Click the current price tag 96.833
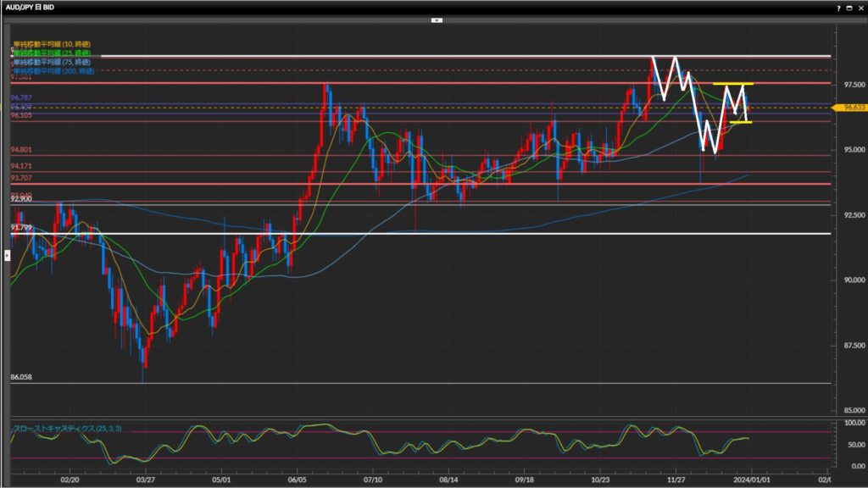The image size is (868, 488). 850,108
